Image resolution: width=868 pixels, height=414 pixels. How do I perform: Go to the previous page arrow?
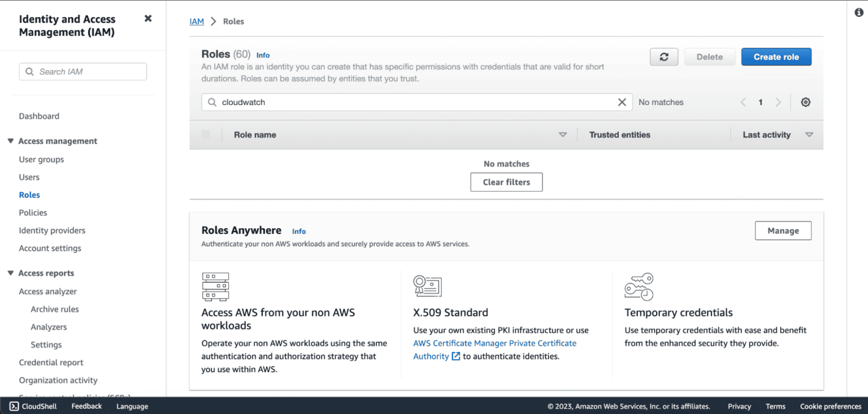(x=743, y=102)
